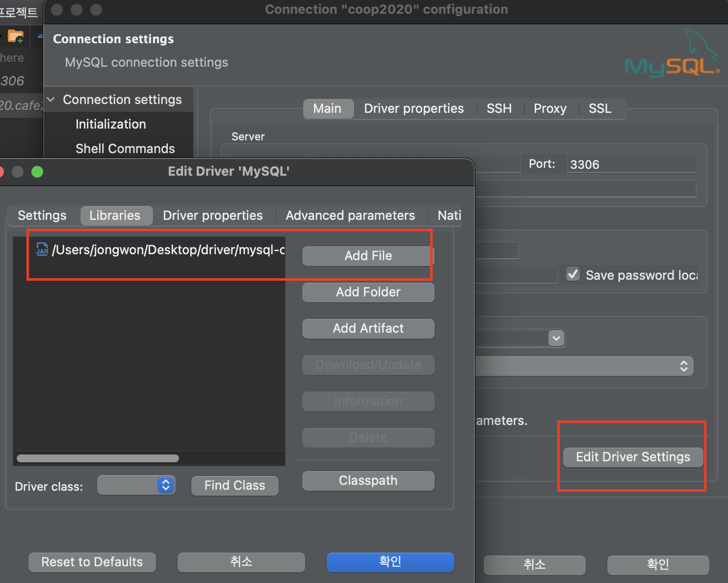Open Driver properties tab in connection configuration
728x583 pixels.
[414, 108]
